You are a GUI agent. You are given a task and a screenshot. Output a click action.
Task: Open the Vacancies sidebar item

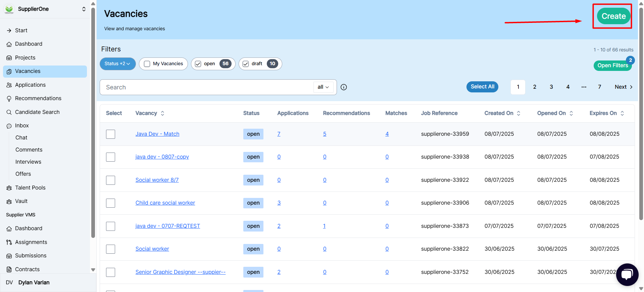click(45, 71)
